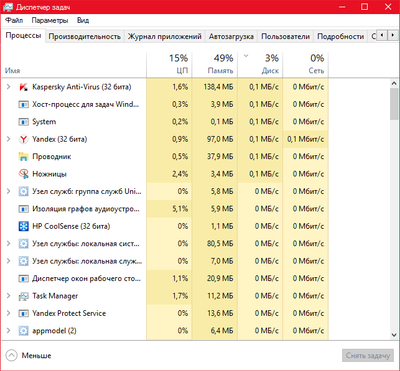Screen dimensions: 400x371
Task: Click the Kaspersky Anti-Virus process icon
Action: (x=23, y=87)
